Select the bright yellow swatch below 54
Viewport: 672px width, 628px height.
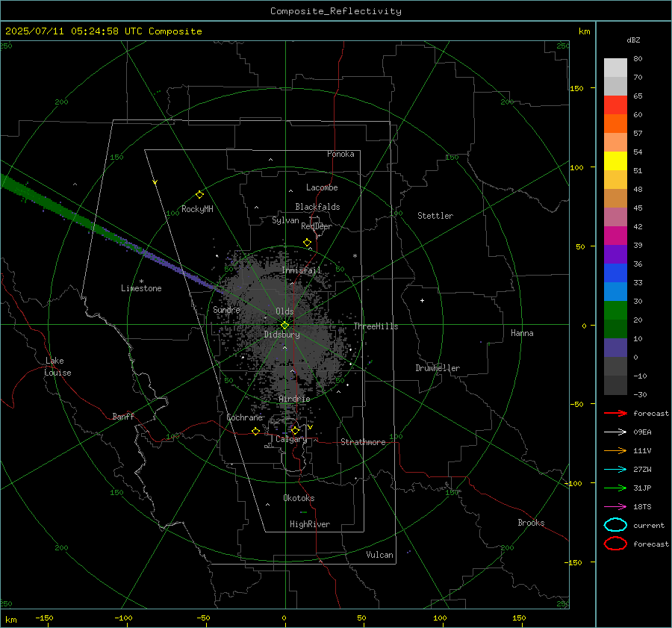[615, 161]
